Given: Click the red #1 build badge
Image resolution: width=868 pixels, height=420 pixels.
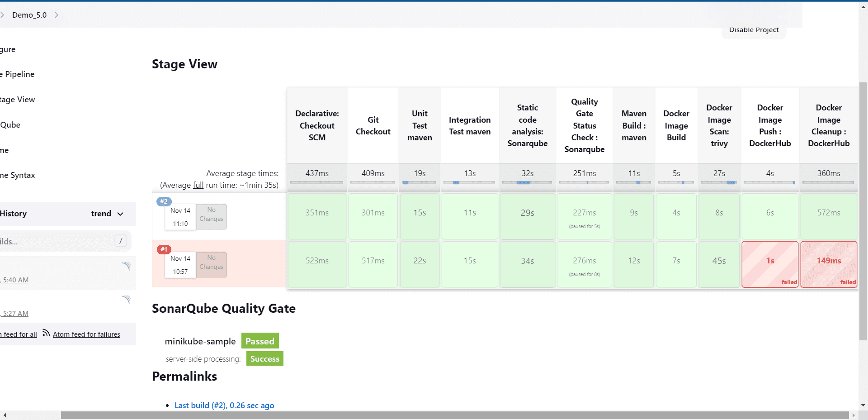Looking at the screenshot, I should pyautogui.click(x=164, y=249).
